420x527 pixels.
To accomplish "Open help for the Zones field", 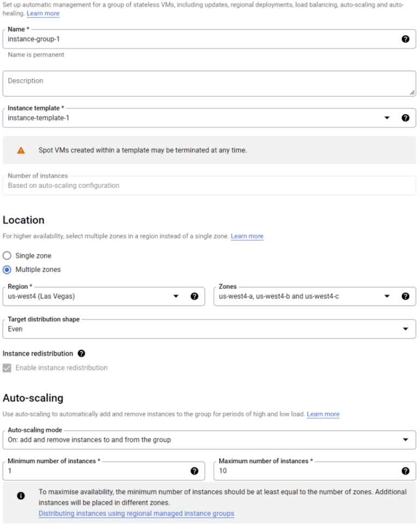I will pos(405,296).
